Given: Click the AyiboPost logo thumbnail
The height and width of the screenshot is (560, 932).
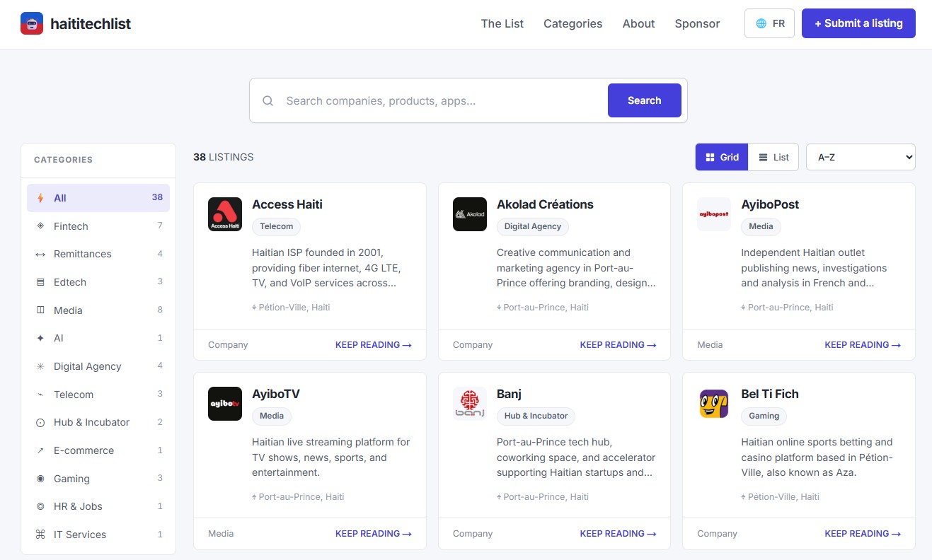Looking at the screenshot, I should 714,214.
